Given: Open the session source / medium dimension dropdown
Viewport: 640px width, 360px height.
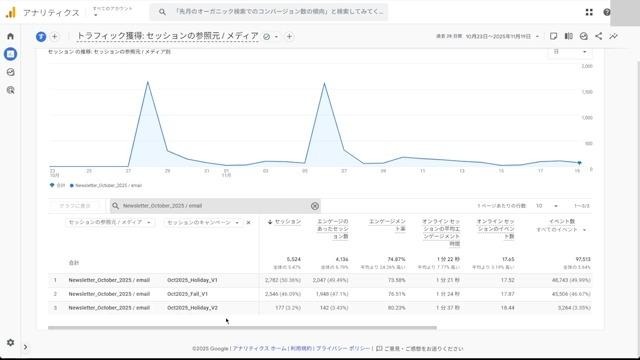Looking at the screenshot, I should (x=110, y=222).
